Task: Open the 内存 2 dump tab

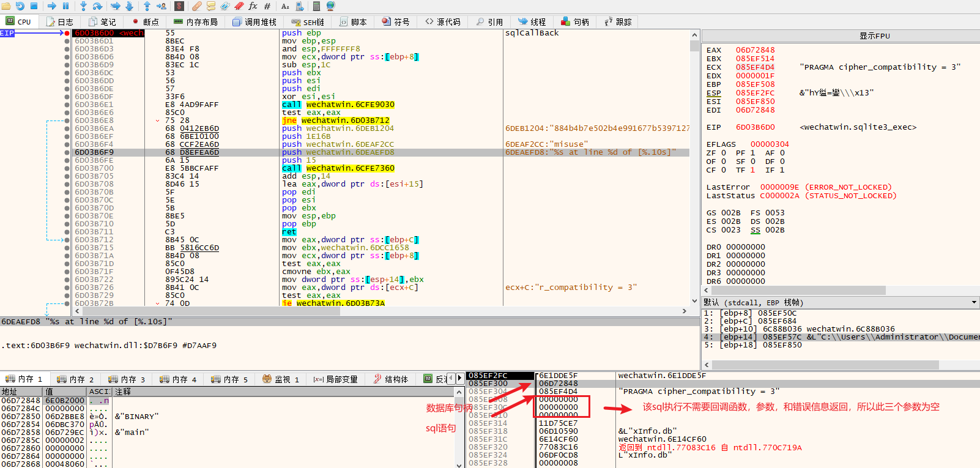Action: pos(76,379)
